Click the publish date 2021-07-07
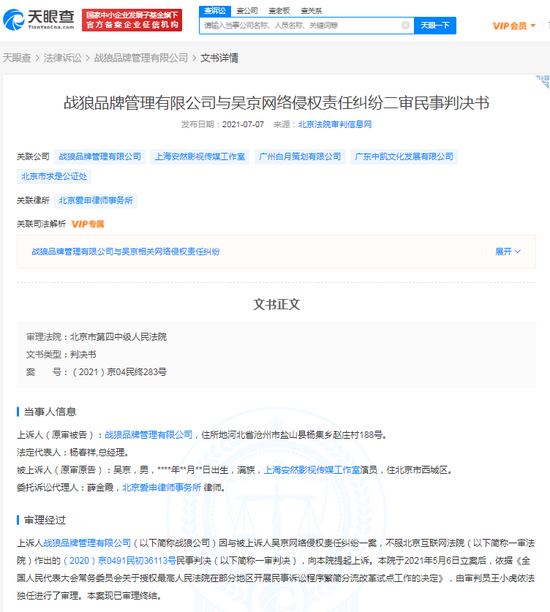The image size is (550, 612). pos(243,124)
